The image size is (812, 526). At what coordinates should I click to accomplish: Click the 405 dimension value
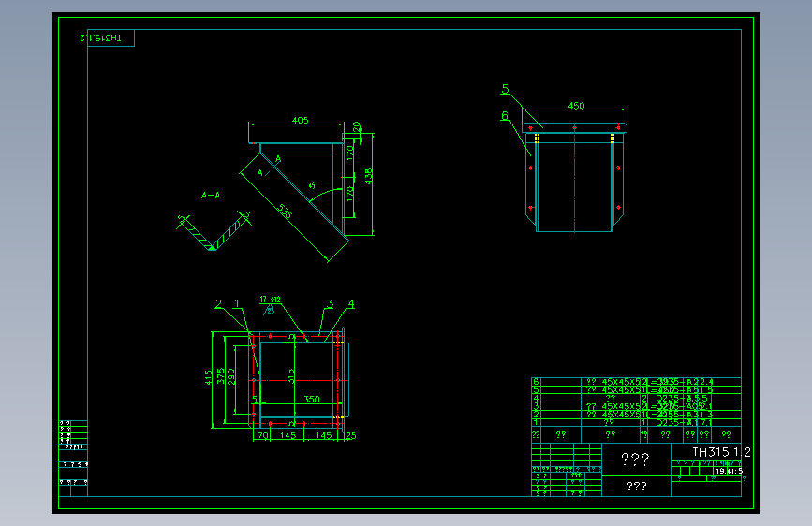pyautogui.click(x=301, y=120)
